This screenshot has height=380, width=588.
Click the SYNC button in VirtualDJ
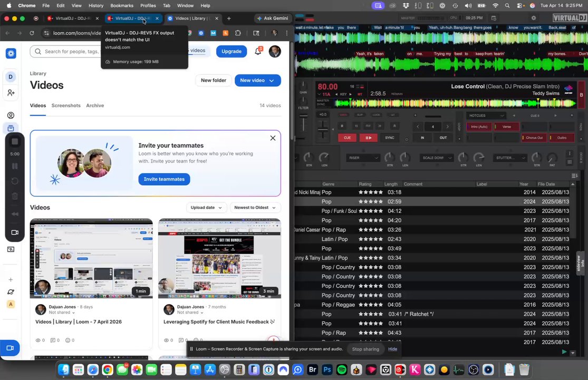pos(390,138)
